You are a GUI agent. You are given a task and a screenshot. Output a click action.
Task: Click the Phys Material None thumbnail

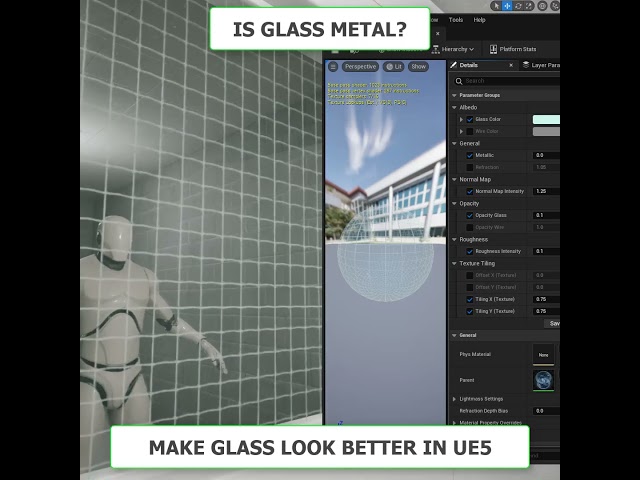pyautogui.click(x=543, y=355)
